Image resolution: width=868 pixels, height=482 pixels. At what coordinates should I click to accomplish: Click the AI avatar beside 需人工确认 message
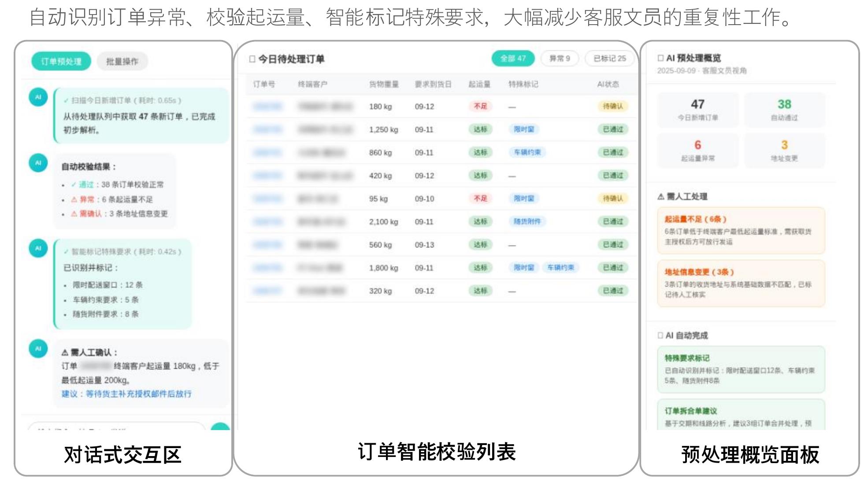pyautogui.click(x=38, y=348)
